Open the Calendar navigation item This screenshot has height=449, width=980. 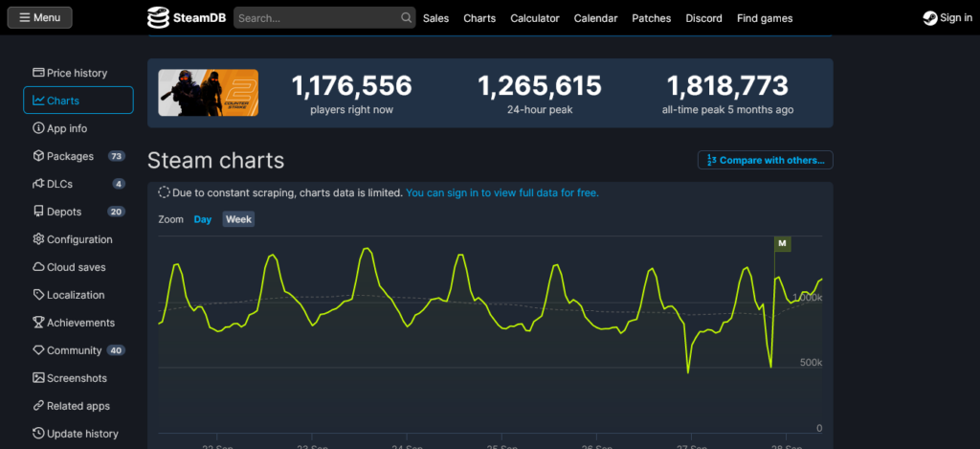pyautogui.click(x=595, y=18)
